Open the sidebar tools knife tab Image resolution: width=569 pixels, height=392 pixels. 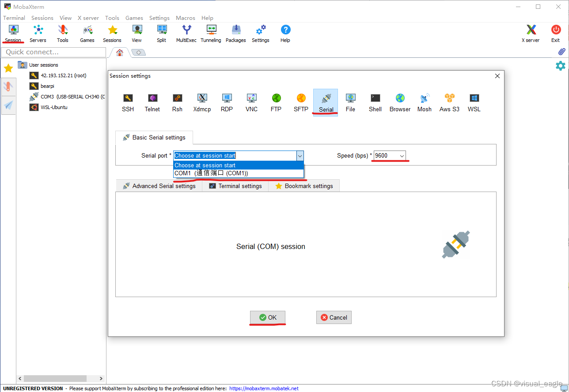pyautogui.click(x=8, y=86)
